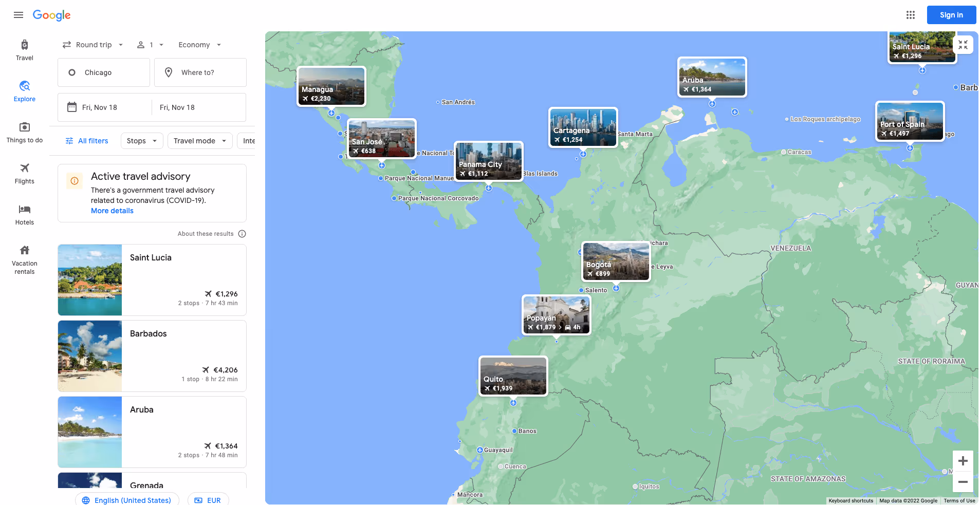This screenshot has width=980, height=505.
Task: Select the Barbados result card
Action: 152,356
